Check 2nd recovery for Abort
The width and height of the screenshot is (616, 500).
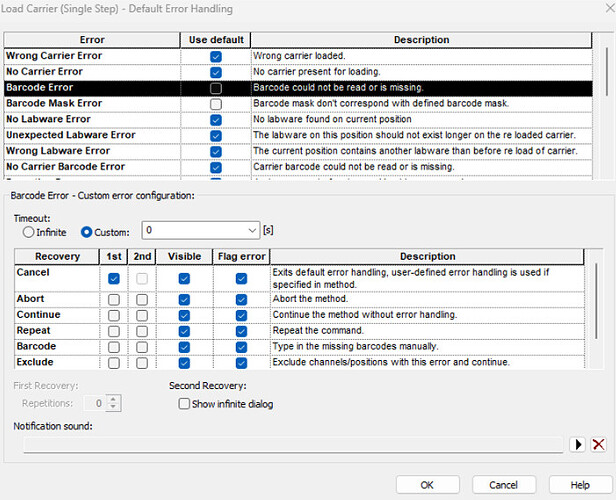[x=142, y=300]
